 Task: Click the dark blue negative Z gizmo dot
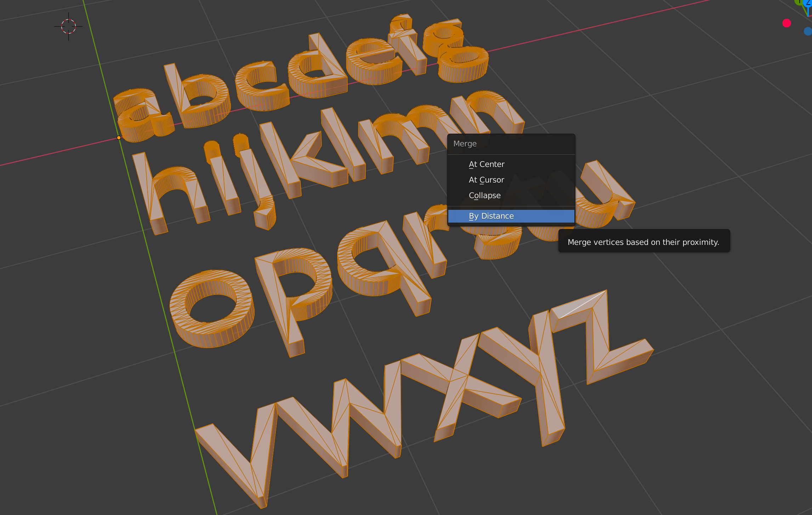(808, 32)
